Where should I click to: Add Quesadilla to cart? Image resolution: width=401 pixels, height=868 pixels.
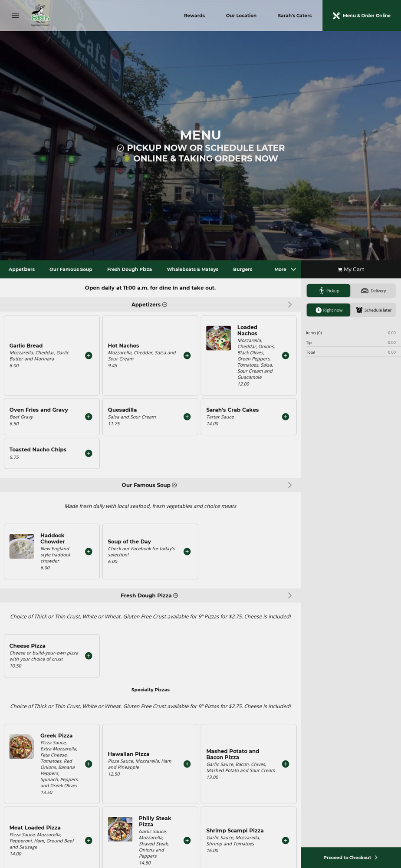tap(187, 417)
